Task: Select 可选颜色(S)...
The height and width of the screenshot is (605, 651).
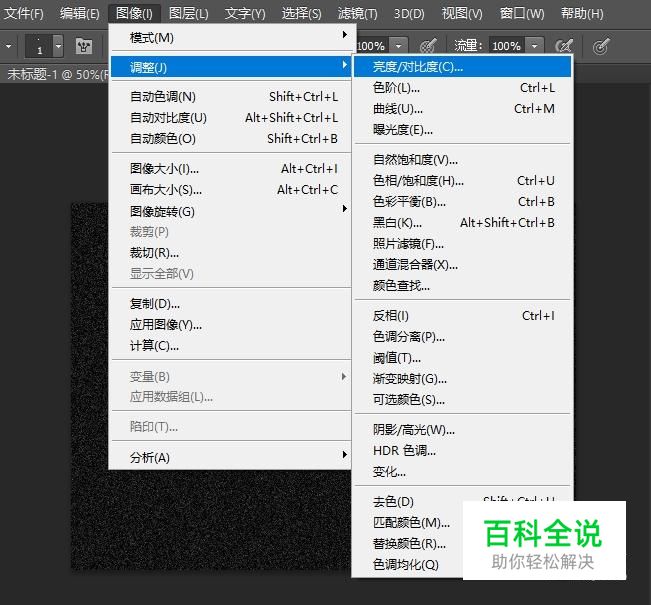Action: (463, 399)
